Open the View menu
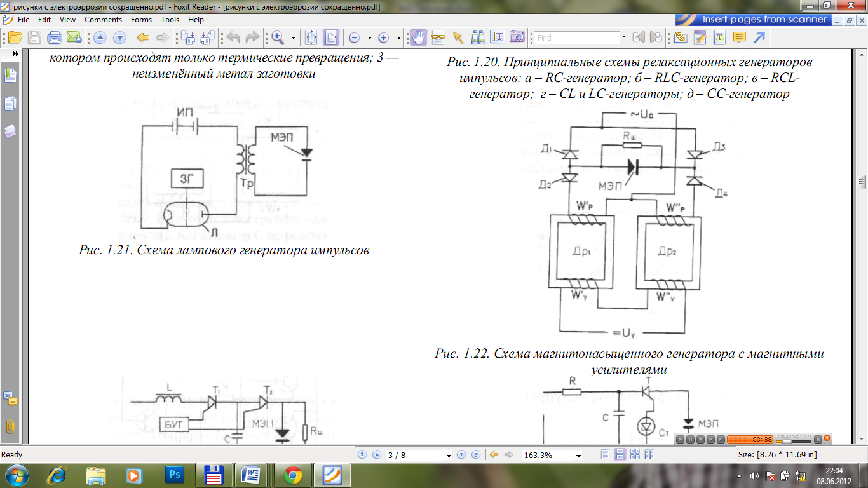868x488 pixels. point(67,20)
